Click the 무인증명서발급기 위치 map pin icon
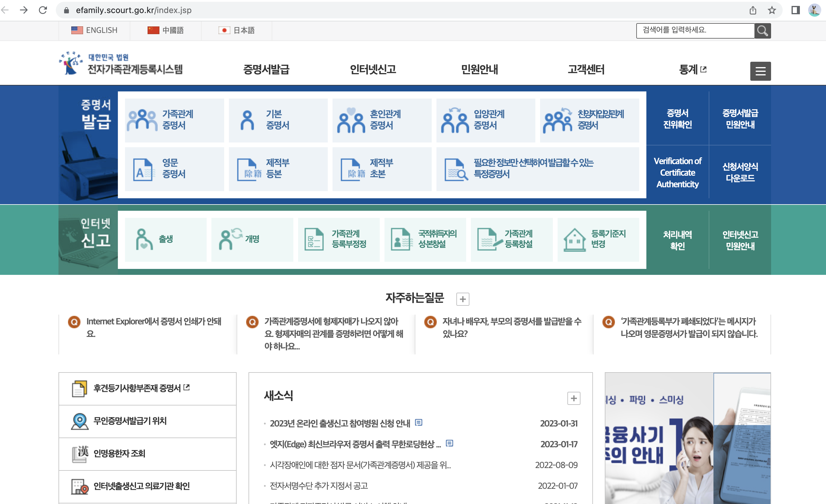The image size is (826, 504). click(80, 421)
